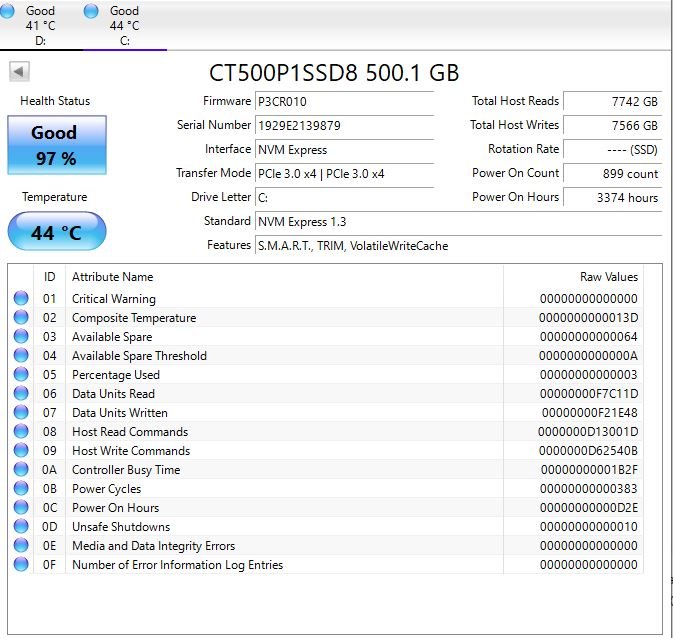The image size is (673, 638).
Task: Click the status orb beside Data Units Written
Action: pyautogui.click(x=21, y=413)
